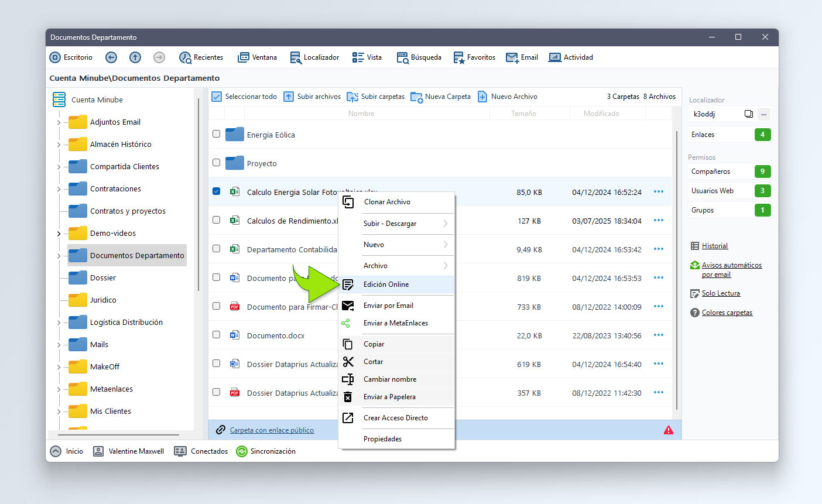Screen dimensions: 822x504
Task: Open the Carpeta con enlace público link
Action: pos(272,430)
